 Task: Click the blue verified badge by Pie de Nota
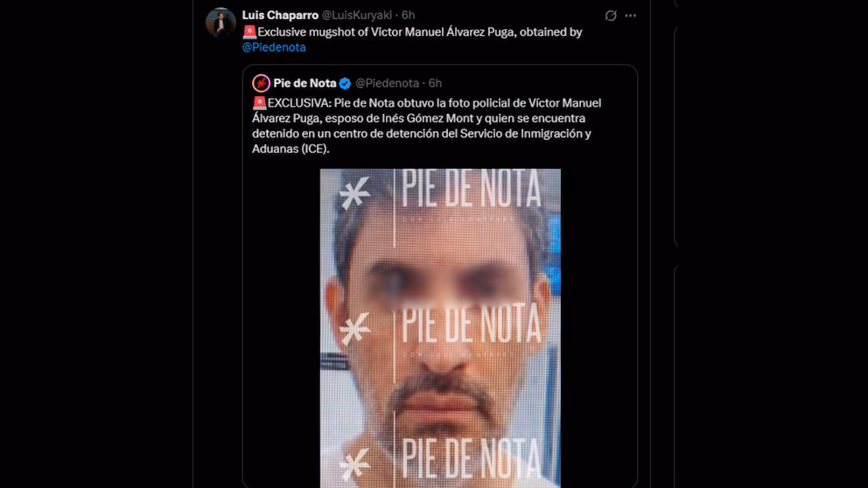tap(346, 83)
